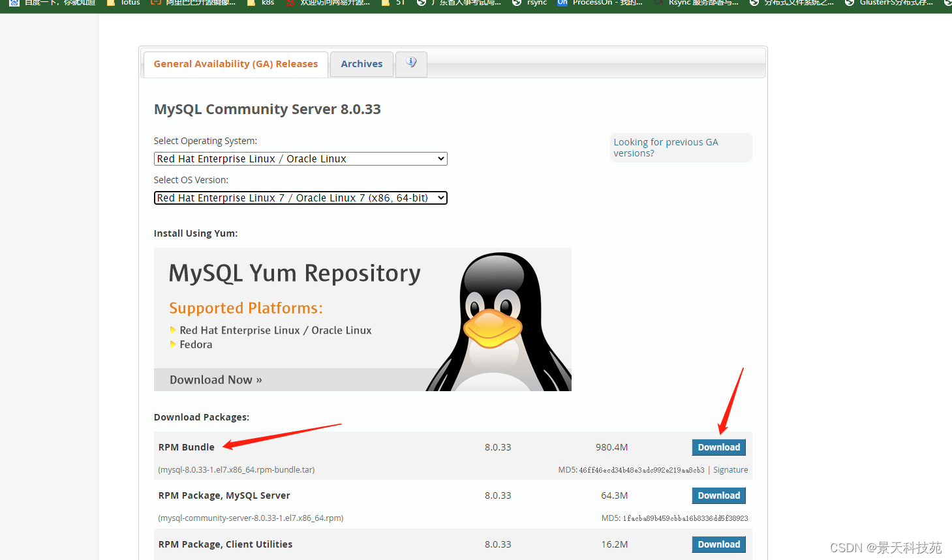Open the rsync bookmark

pos(529,3)
